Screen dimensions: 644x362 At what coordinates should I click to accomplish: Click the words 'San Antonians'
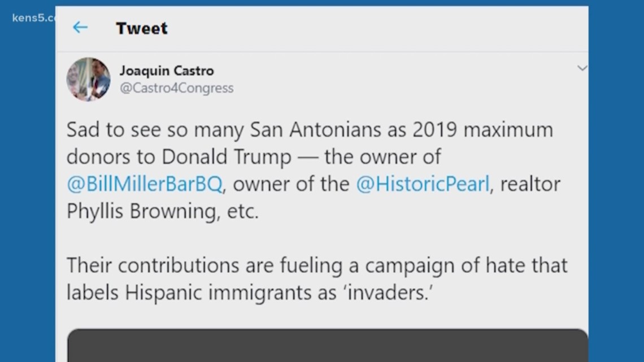(316, 130)
